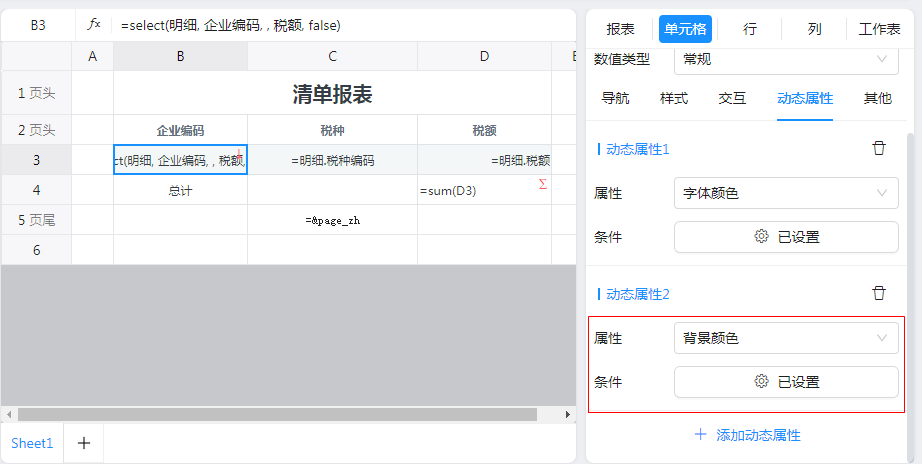Click 添加动态属性 link
This screenshot has width=922, height=464.
[748, 435]
